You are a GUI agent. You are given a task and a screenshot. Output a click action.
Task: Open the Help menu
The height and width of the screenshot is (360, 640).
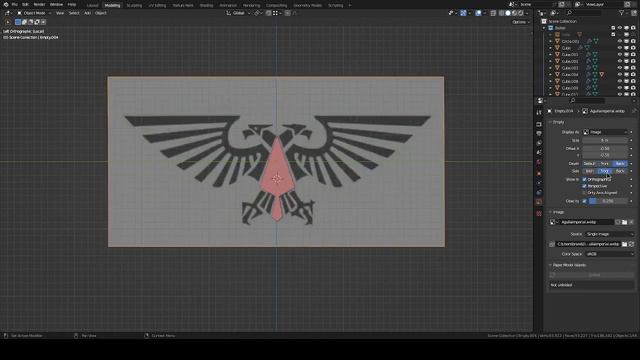click(x=72, y=4)
